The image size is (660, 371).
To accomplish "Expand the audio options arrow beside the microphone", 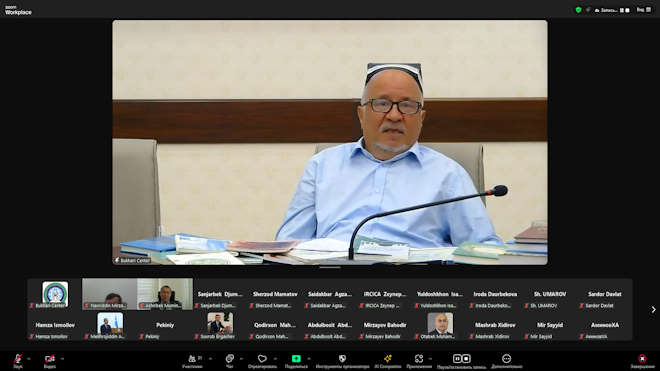I will click(x=29, y=359).
